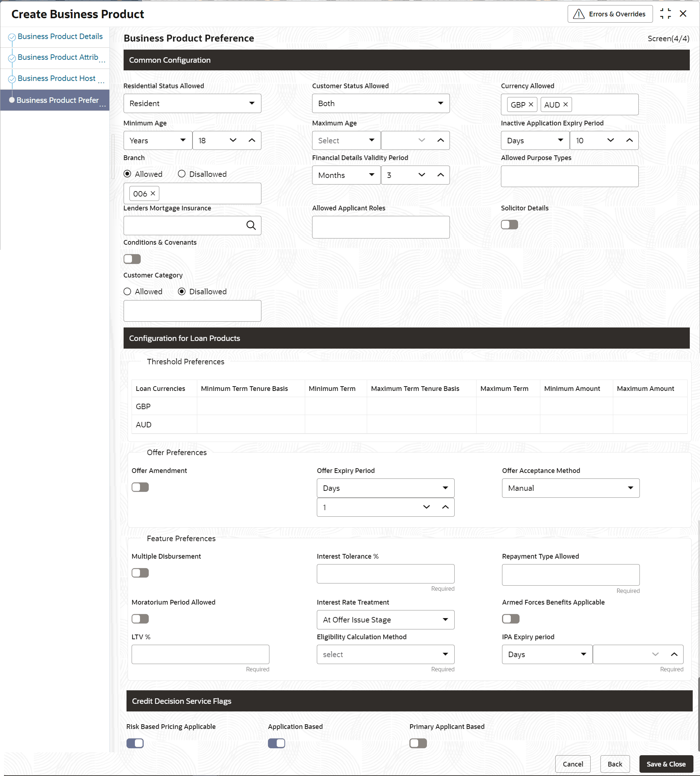Increase the Maximum Age value
Image resolution: width=700 pixels, height=776 pixels.
[441, 140]
